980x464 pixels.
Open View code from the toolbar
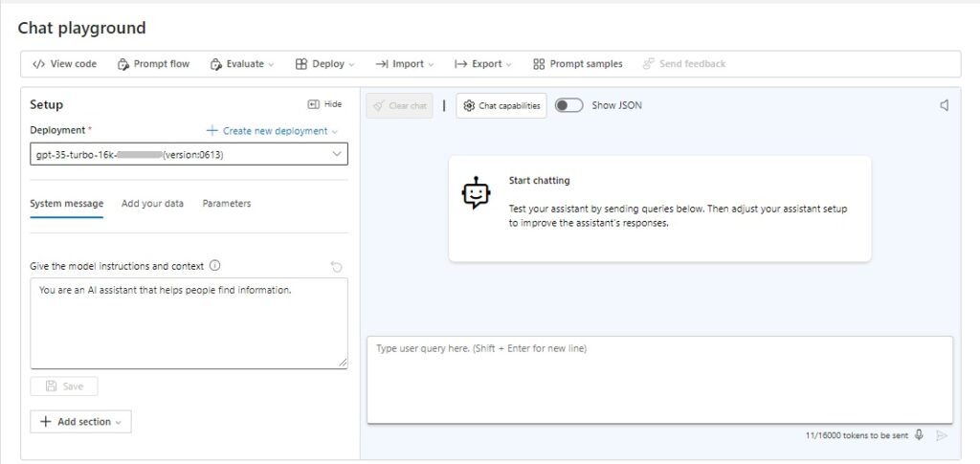(x=64, y=64)
